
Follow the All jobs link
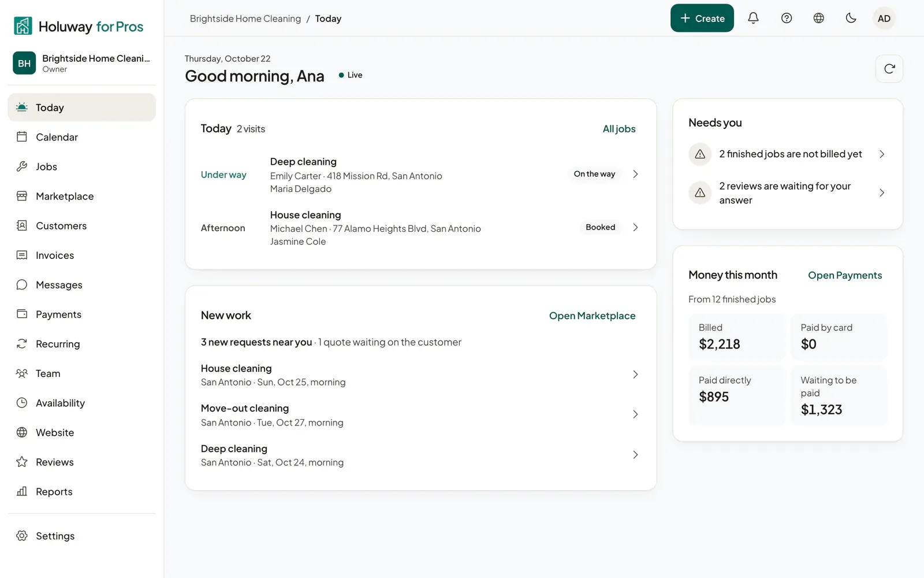(x=619, y=129)
